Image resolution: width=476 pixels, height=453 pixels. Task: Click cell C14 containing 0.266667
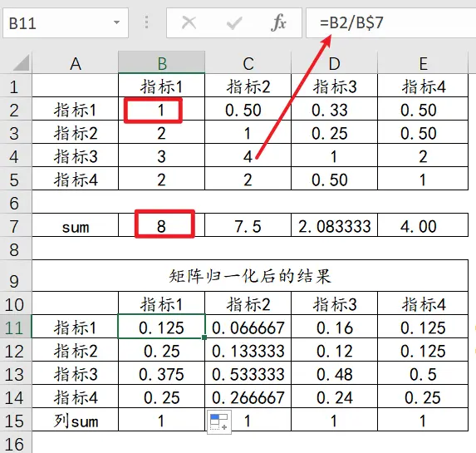point(248,396)
